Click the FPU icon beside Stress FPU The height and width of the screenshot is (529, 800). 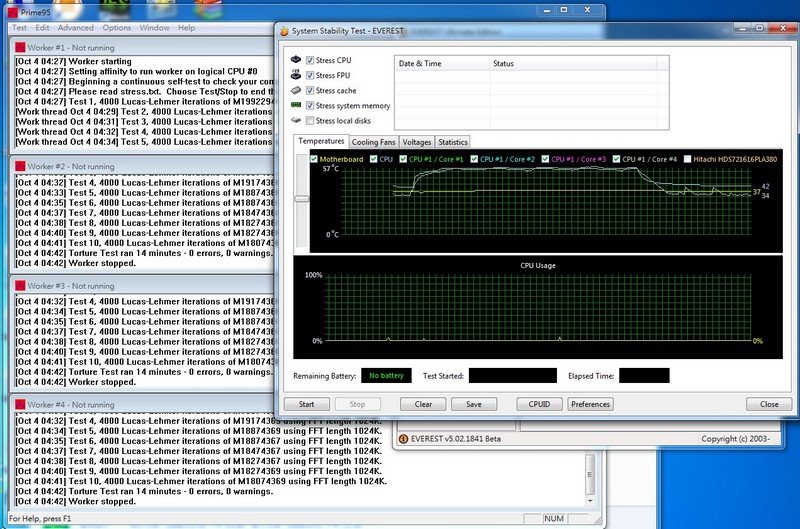296,74
